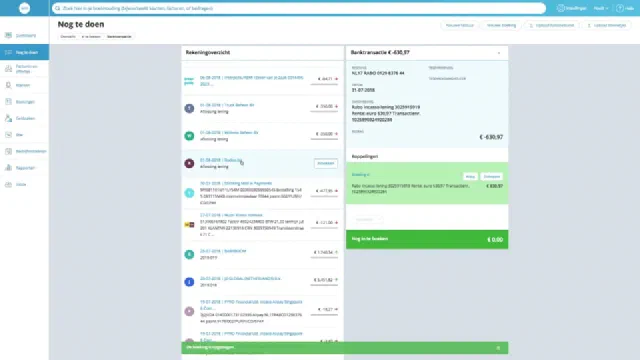Click the bell-shaped icon in the sidebar
The width and height of the screenshot is (640, 360).
[x=8, y=85]
